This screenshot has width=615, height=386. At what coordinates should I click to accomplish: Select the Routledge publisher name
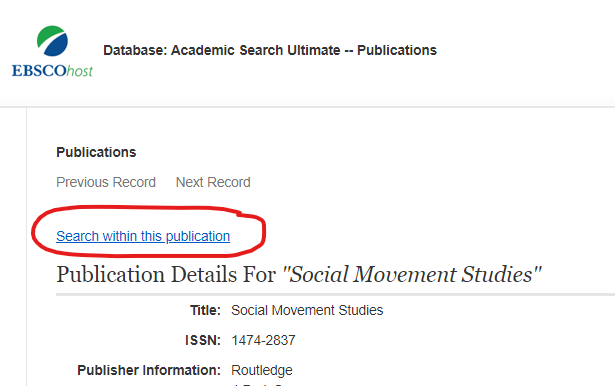coord(262,370)
